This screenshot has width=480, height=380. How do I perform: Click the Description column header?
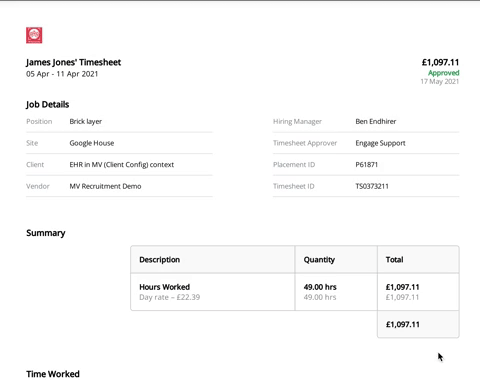tap(159, 260)
